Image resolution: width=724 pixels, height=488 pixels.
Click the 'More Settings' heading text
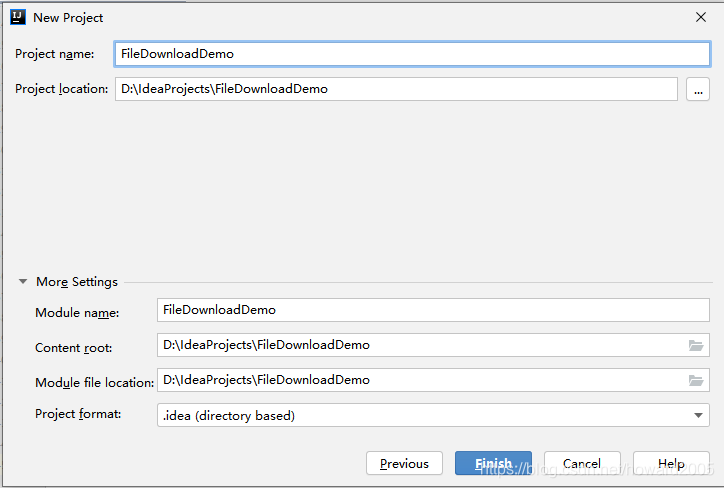click(77, 282)
